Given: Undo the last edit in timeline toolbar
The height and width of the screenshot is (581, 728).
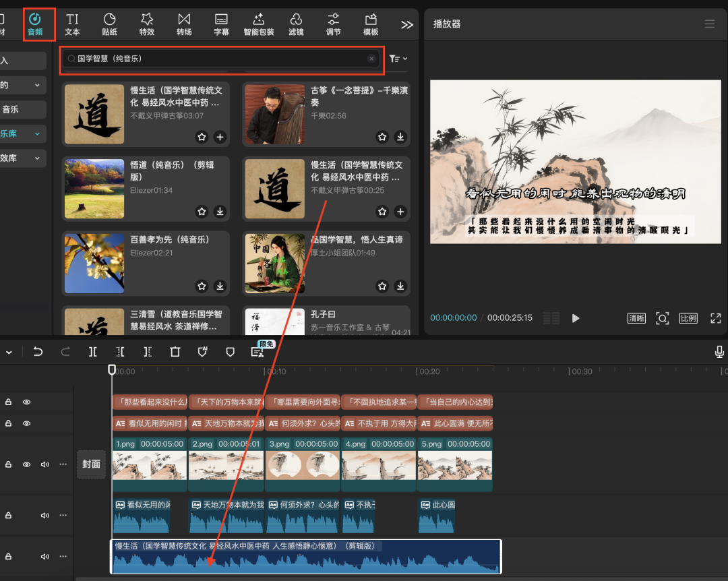Looking at the screenshot, I should [x=38, y=352].
